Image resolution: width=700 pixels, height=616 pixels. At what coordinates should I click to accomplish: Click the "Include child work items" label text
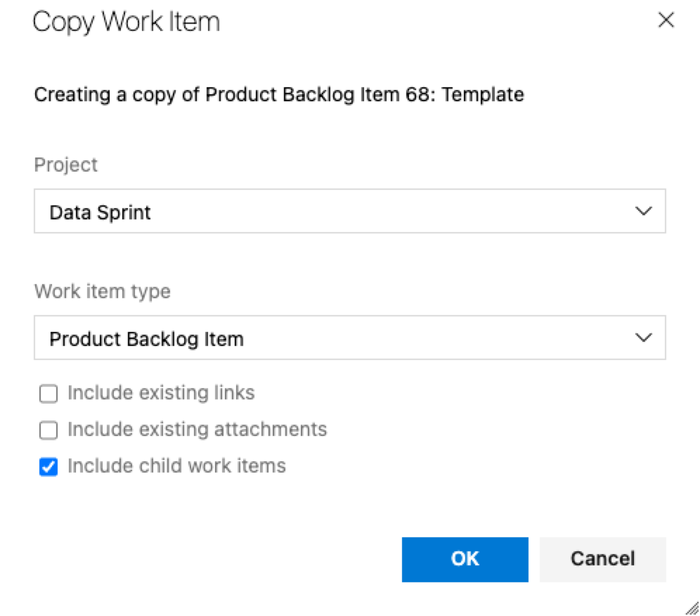[176, 466]
